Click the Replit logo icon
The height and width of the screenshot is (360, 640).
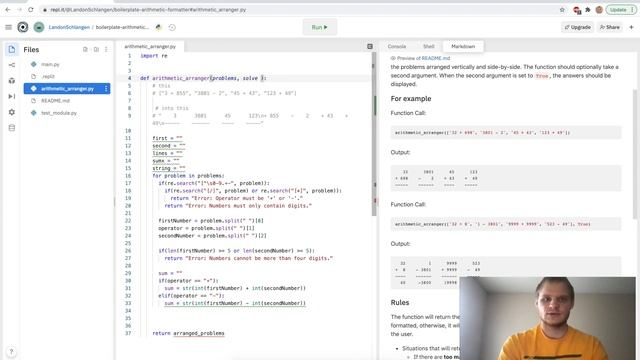click(x=23, y=27)
